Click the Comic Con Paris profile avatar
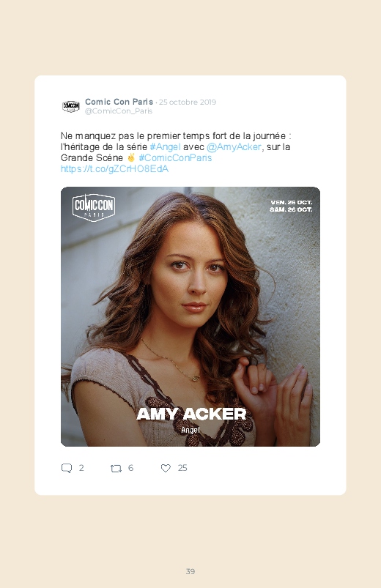This screenshot has height=588, width=381. point(71,106)
